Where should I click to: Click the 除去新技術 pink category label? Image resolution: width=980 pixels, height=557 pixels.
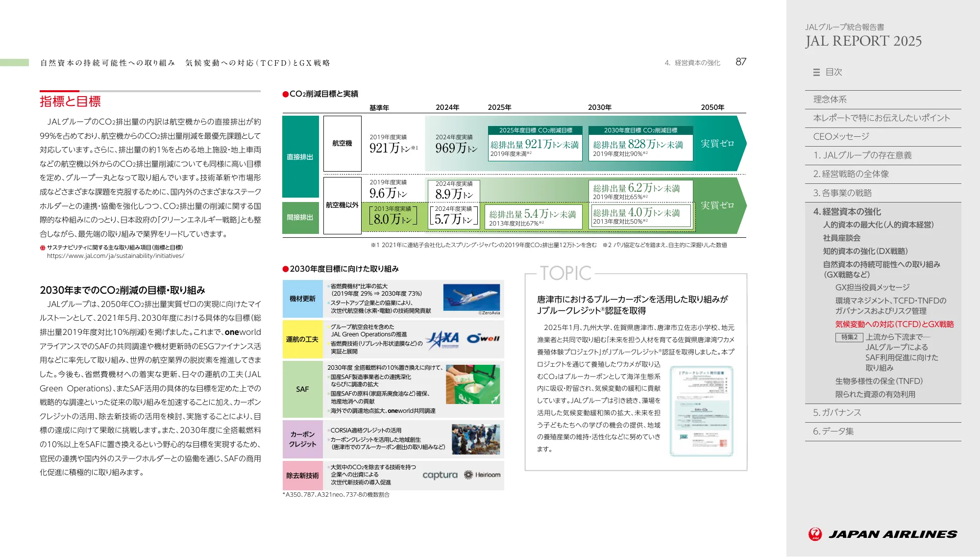(x=303, y=476)
